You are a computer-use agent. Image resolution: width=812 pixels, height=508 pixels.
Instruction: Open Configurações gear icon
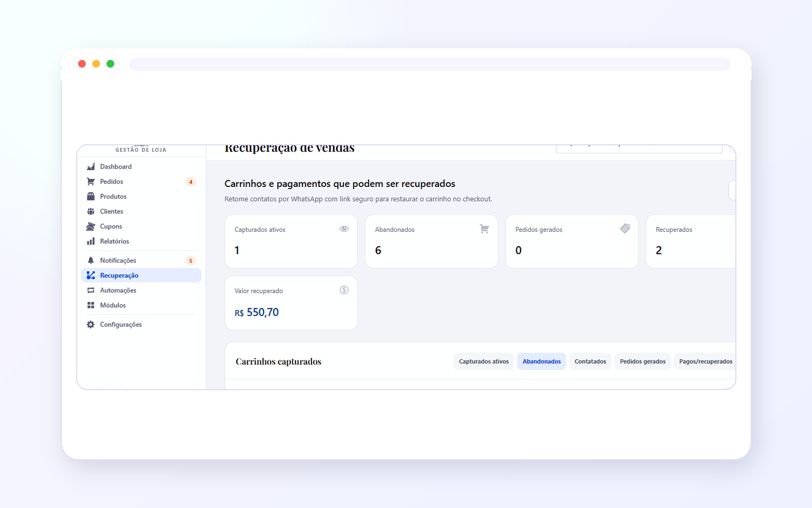[x=91, y=325]
